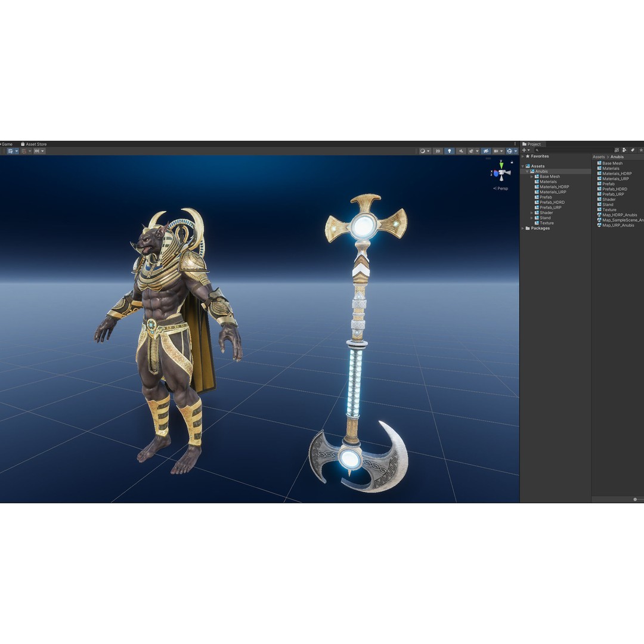Select Prefab folder in the tree

(543, 197)
